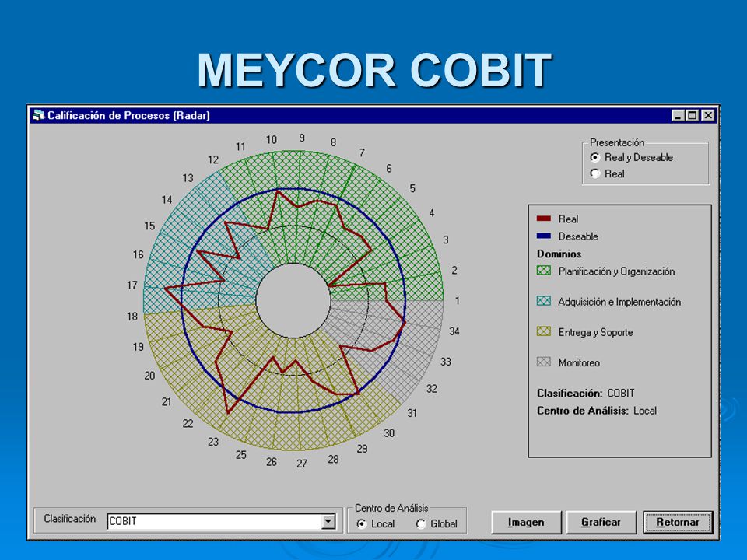The width and height of the screenshot is (747, 560).
Task: Click the radar axis label 7
Action: (362, 152)
